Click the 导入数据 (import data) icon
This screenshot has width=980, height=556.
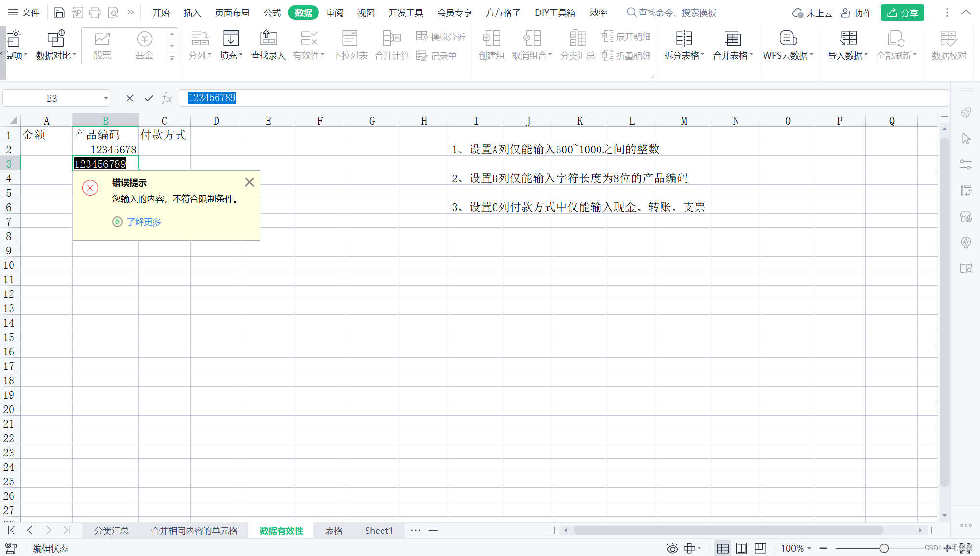click(x=848, y=38)
